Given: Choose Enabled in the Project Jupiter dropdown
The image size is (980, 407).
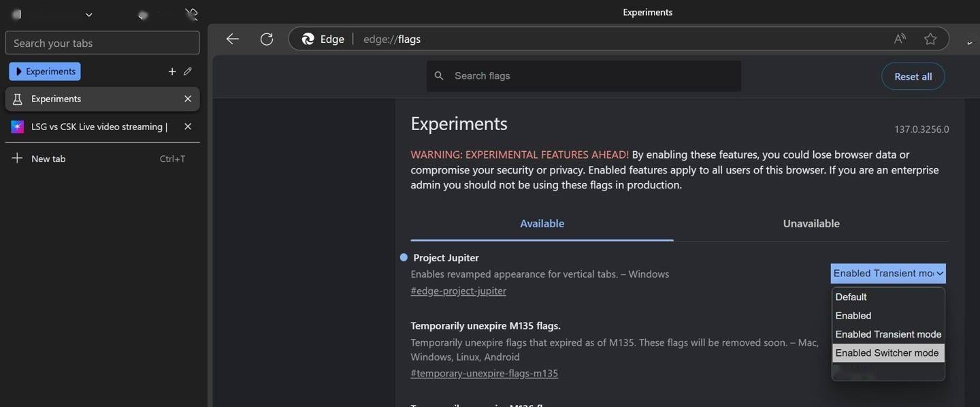Looking at the screenshot, I should [x=888, y=315].
